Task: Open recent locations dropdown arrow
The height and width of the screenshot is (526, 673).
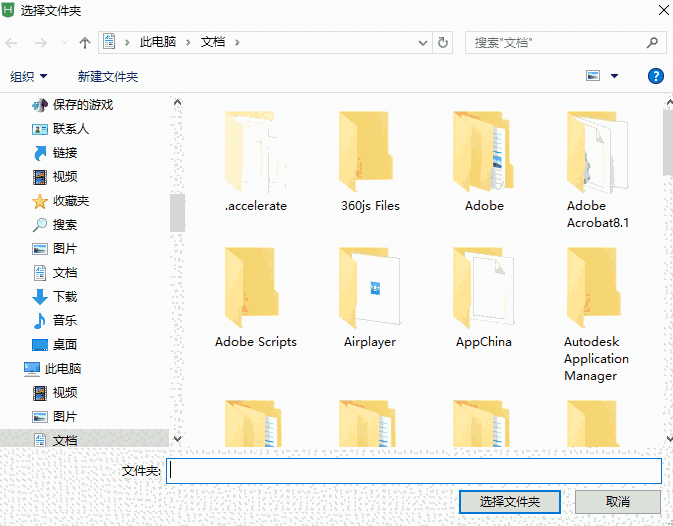Action: click(64, 42)
